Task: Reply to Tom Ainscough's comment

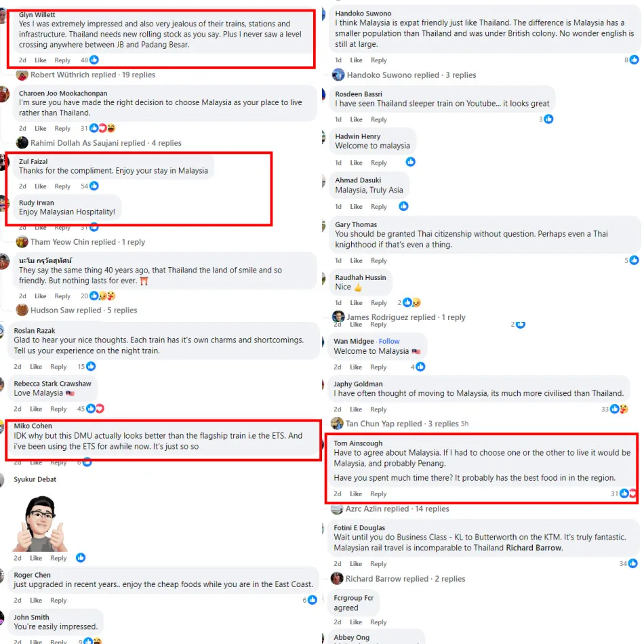Action: tap(378, 494)
